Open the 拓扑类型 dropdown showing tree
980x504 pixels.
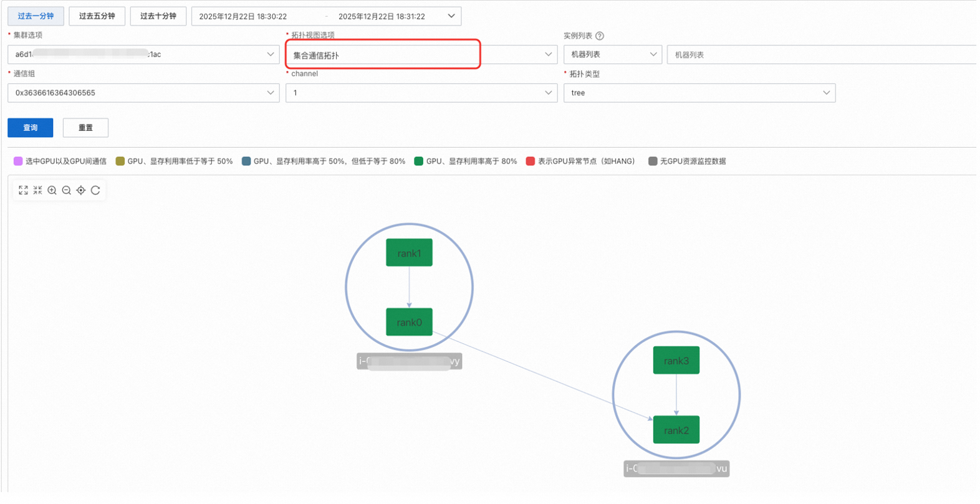coord(699,93)
